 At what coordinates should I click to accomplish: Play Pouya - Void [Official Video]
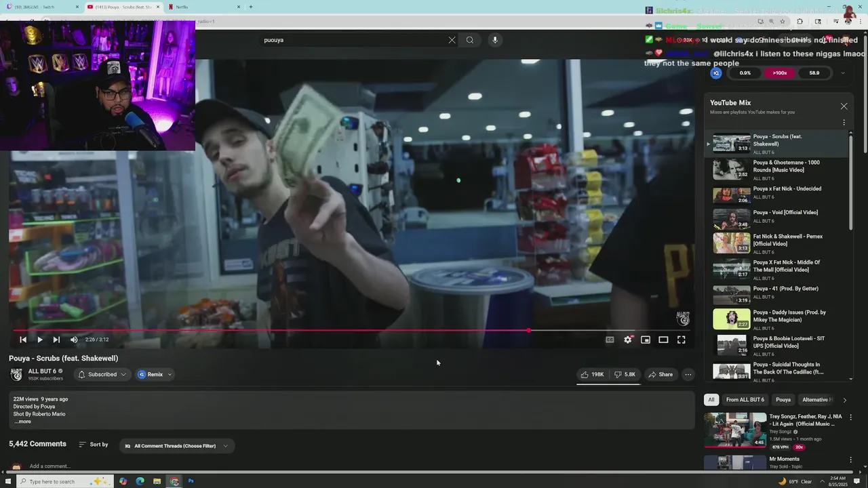(x=776, y=219)
